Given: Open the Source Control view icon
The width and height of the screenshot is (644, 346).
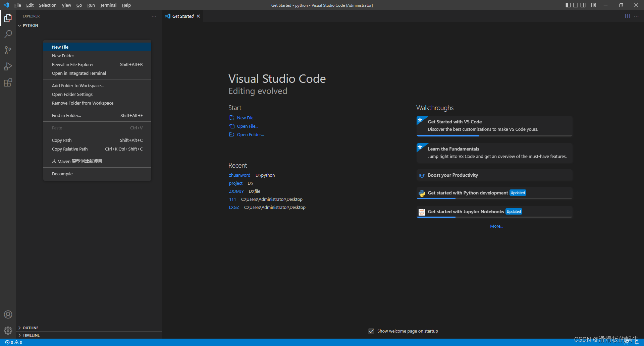Looking at the screenshot, I should point(8,50).
